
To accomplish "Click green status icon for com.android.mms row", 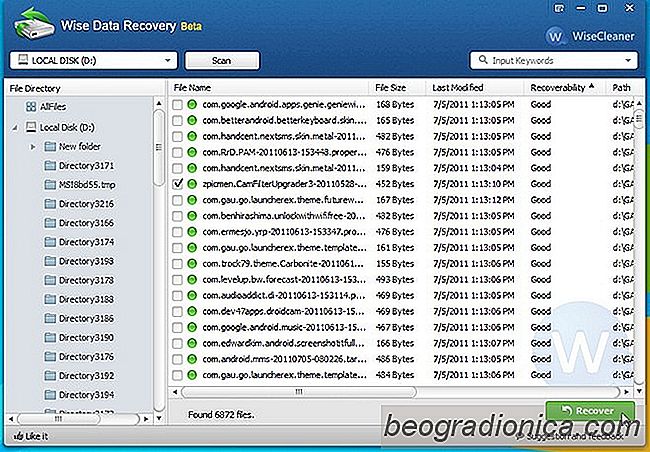I will click(192, 359).
